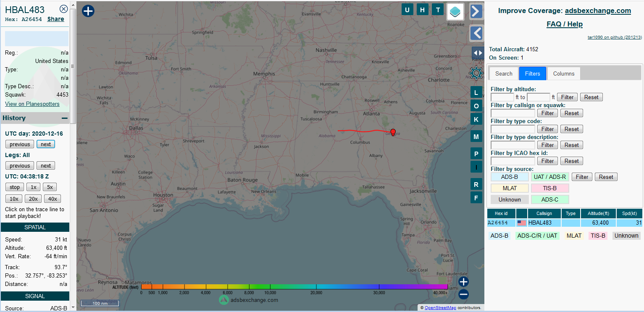Click the left arrow sidebar button
Screen dimensions: 644x312
[x=476, y=33]
